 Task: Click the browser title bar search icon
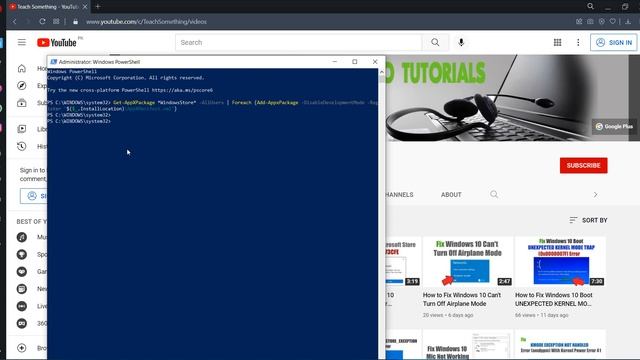click(590, 7)
